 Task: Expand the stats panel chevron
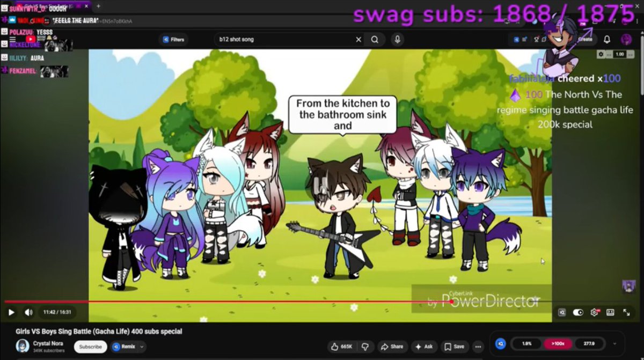pyautogui.click(x=614, y=344)
